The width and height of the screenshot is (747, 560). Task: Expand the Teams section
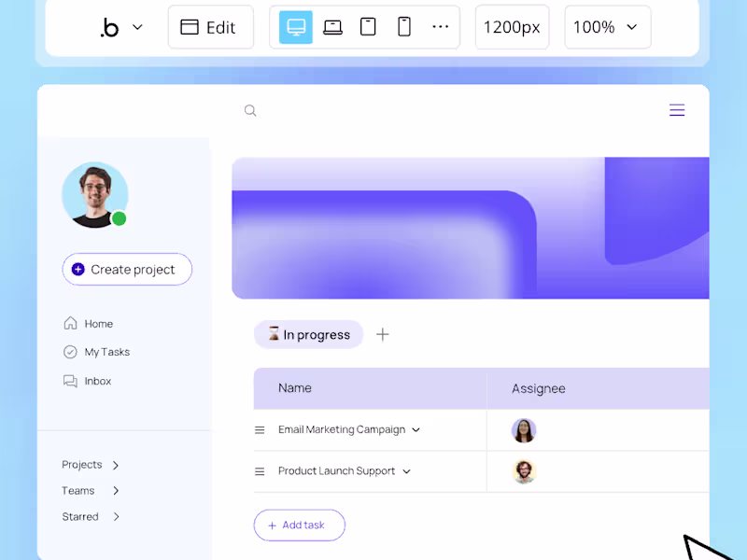pyautogui.click(x=114, y=490)
